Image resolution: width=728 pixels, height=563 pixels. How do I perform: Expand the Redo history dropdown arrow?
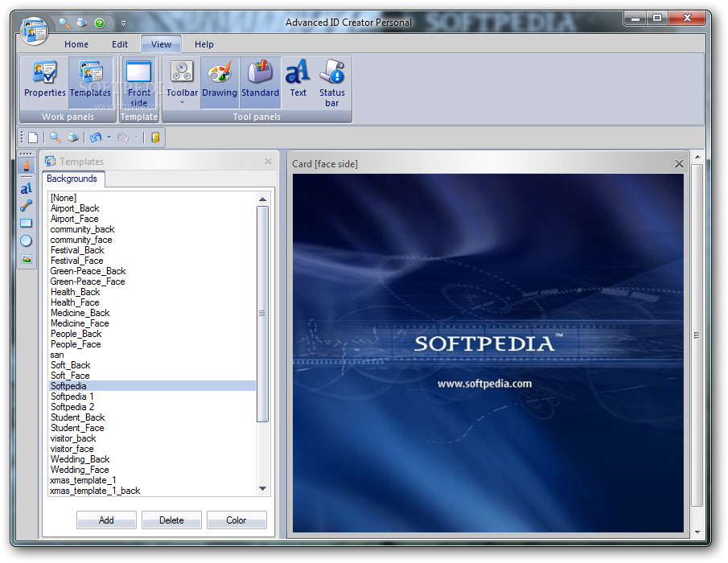[136, 138]
